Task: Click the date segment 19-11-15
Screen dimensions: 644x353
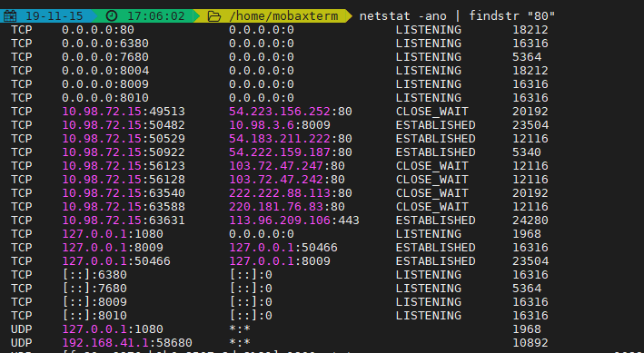Action: coord(54,16)
